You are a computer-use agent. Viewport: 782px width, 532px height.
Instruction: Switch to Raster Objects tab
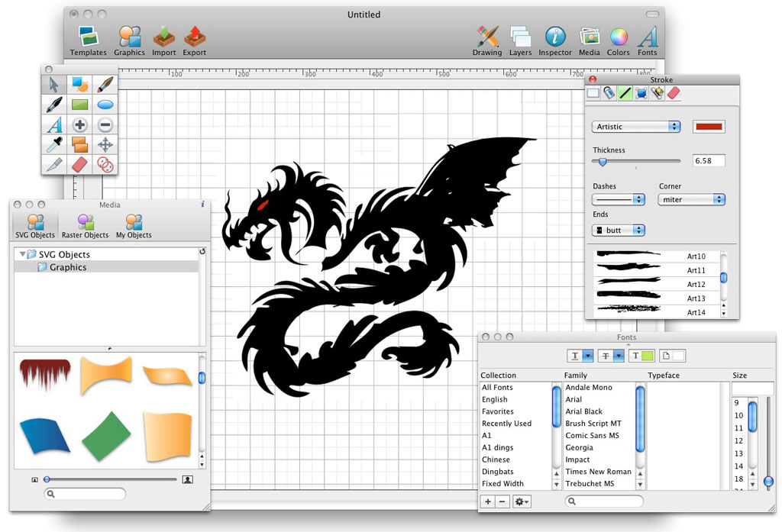coord(85,227)
